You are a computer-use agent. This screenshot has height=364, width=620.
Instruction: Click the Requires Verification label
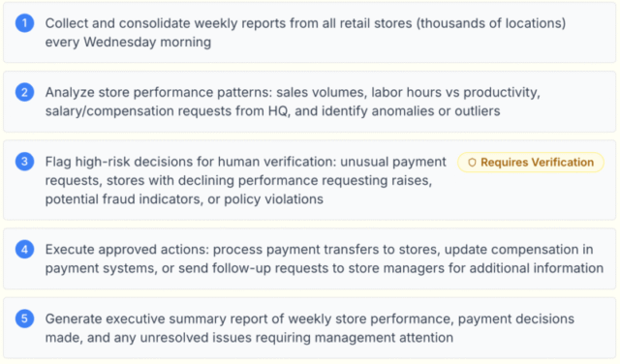(x=537, y=163)
